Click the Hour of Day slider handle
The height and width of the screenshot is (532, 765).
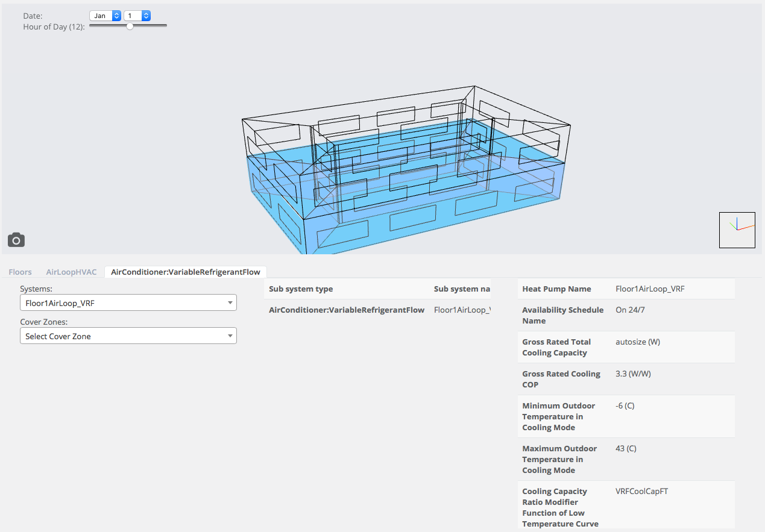point(130,26)
